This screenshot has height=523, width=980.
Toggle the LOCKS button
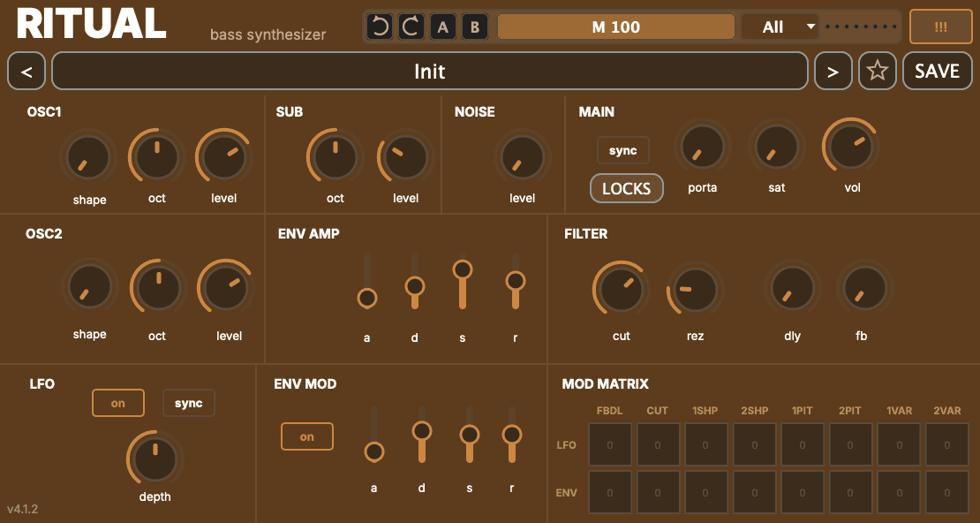[x=626, y=188]
